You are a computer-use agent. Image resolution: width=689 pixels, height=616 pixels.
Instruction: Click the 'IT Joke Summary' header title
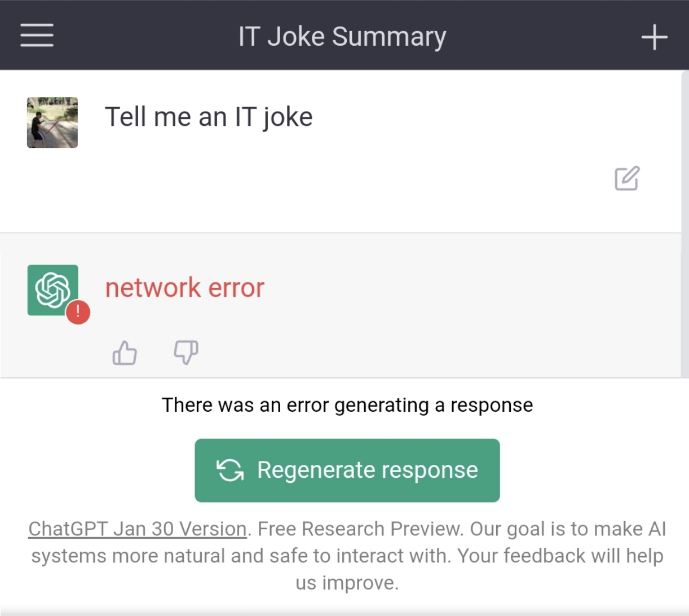tap(342, 37)
